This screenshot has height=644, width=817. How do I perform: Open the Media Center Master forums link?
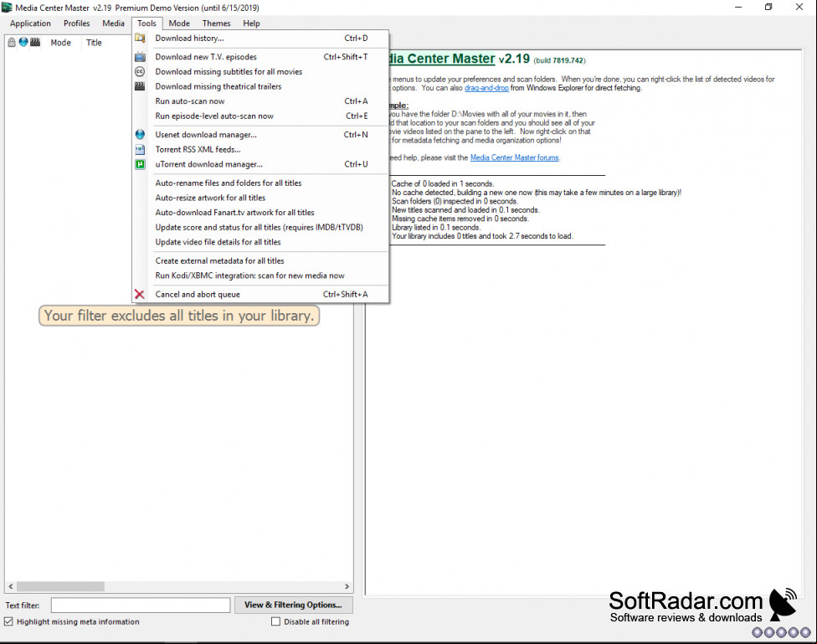click(x=514, y=157)
